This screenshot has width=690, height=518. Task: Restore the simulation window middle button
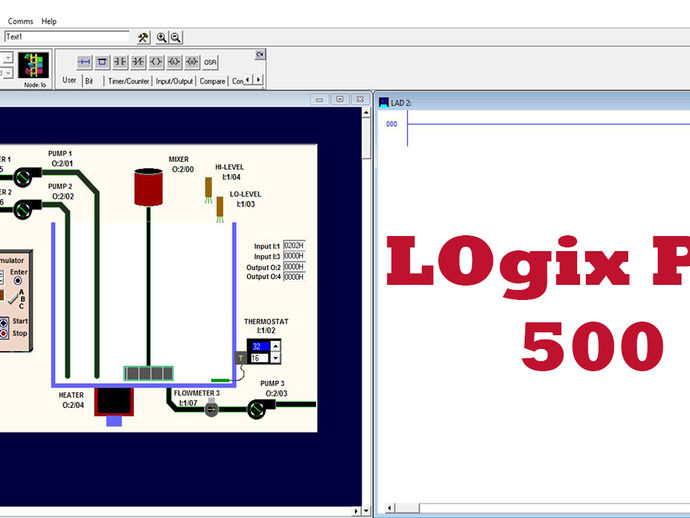(340, 99)
